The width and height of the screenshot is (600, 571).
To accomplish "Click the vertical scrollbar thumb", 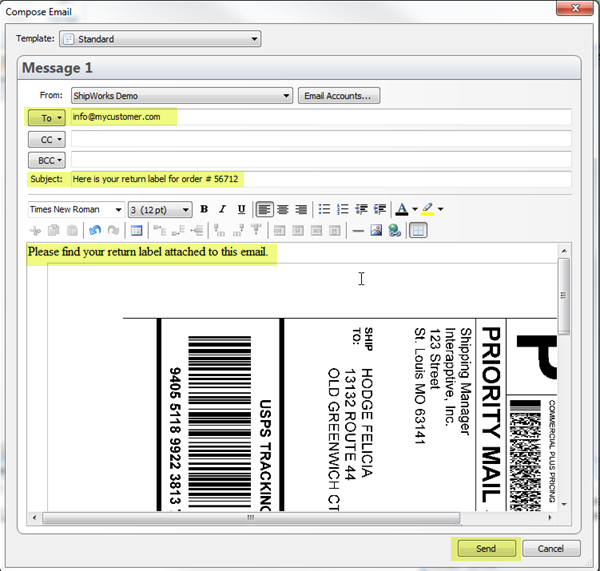I will click(564, 297).
